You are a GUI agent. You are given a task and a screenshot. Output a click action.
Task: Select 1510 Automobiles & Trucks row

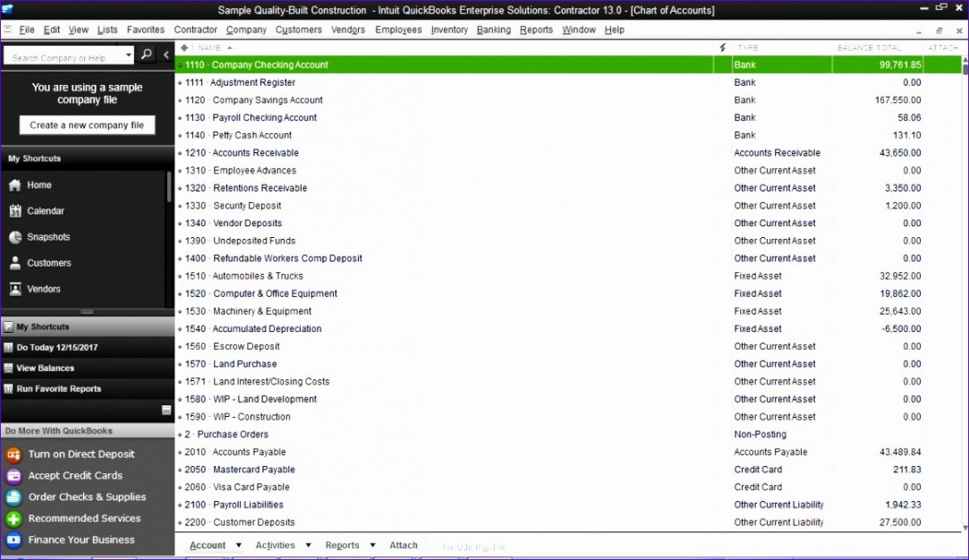pos(568,276)
